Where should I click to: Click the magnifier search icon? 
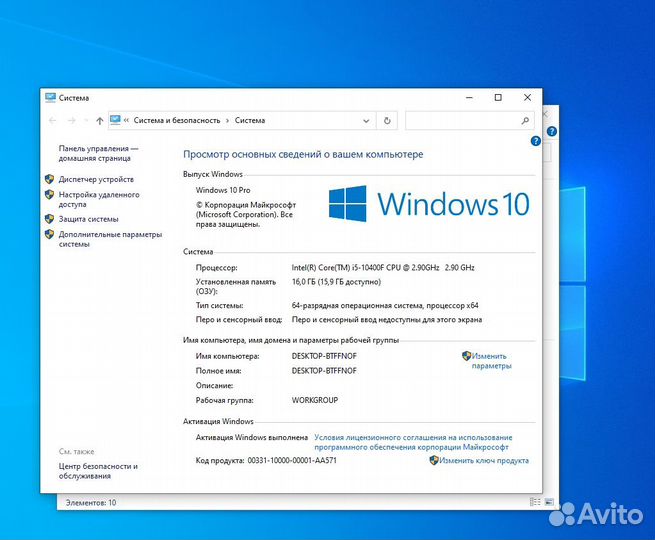click(526, 121)
